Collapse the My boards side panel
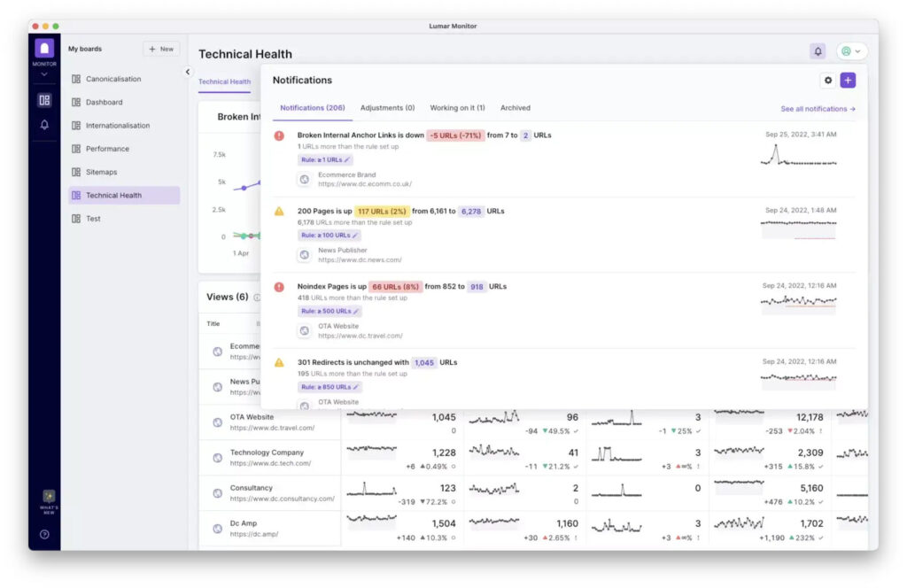The width and height of the screenshot is (907, 588). 188,72
